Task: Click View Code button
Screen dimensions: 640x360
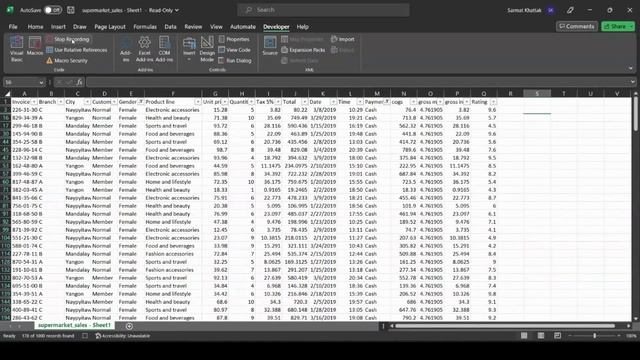Action: tap(234, 50)
